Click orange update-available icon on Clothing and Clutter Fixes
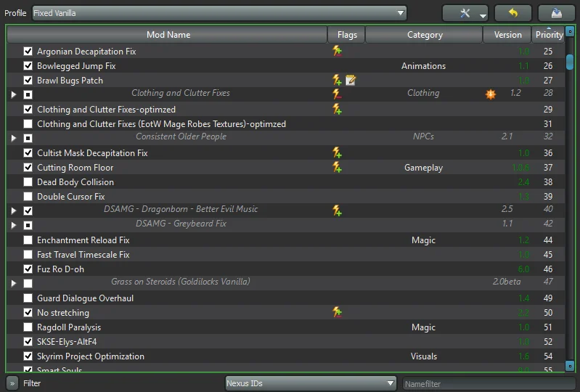 click(x=491, y=94)
